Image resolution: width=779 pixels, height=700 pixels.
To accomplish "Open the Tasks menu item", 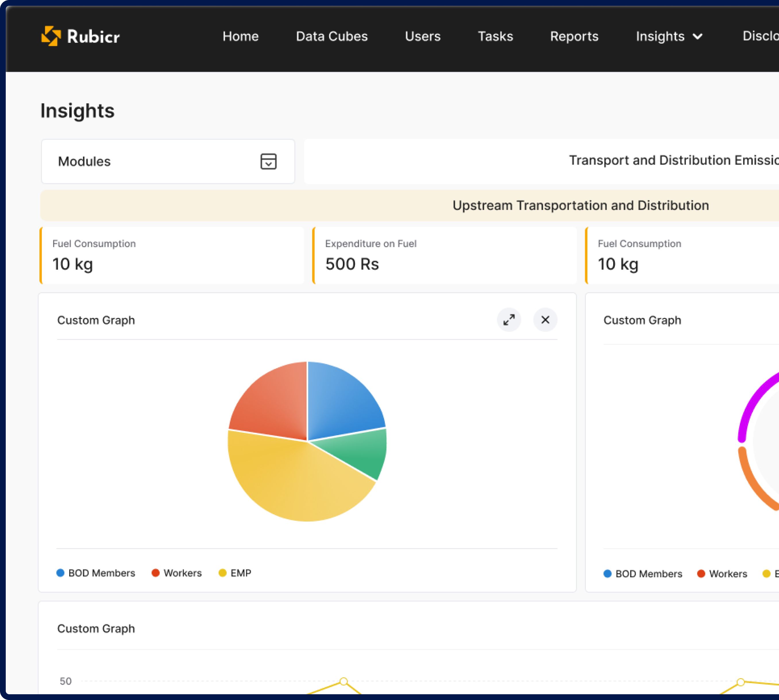I will point(495,36).
